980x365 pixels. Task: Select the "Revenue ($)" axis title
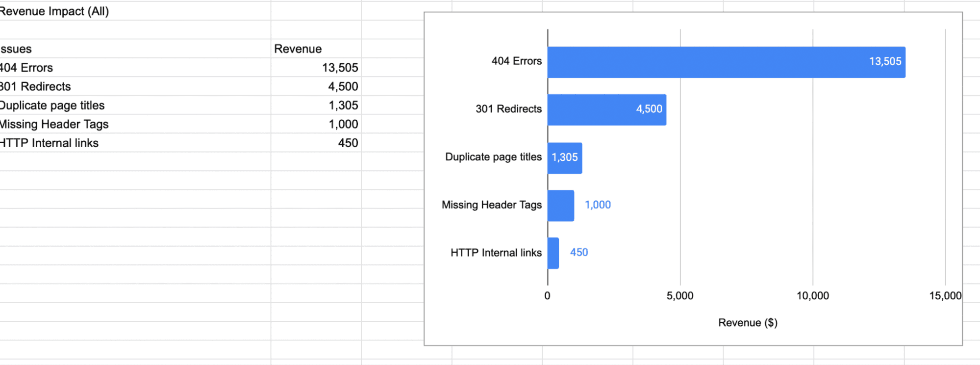point(748,323)
